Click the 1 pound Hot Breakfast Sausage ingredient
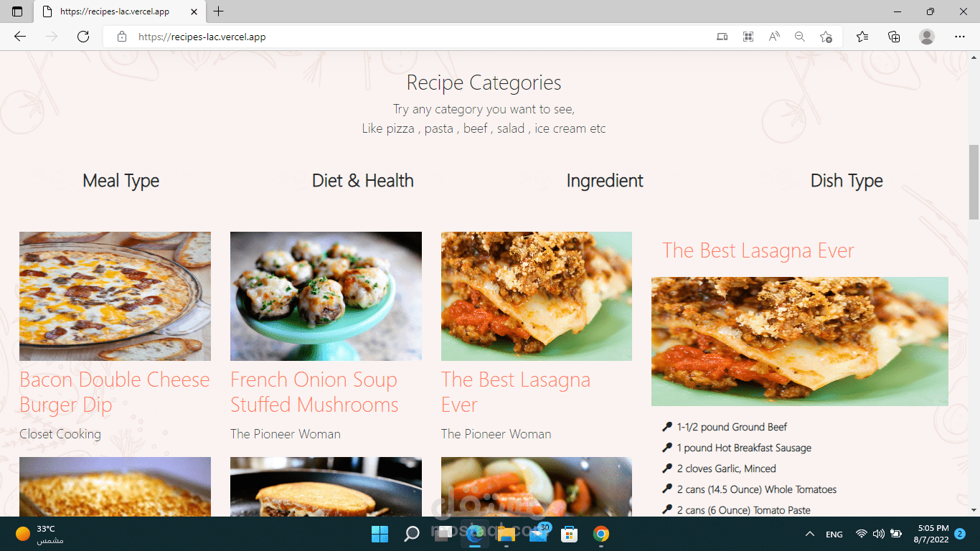This screenshot has width=980, height=551. click(x=744, y=448)
